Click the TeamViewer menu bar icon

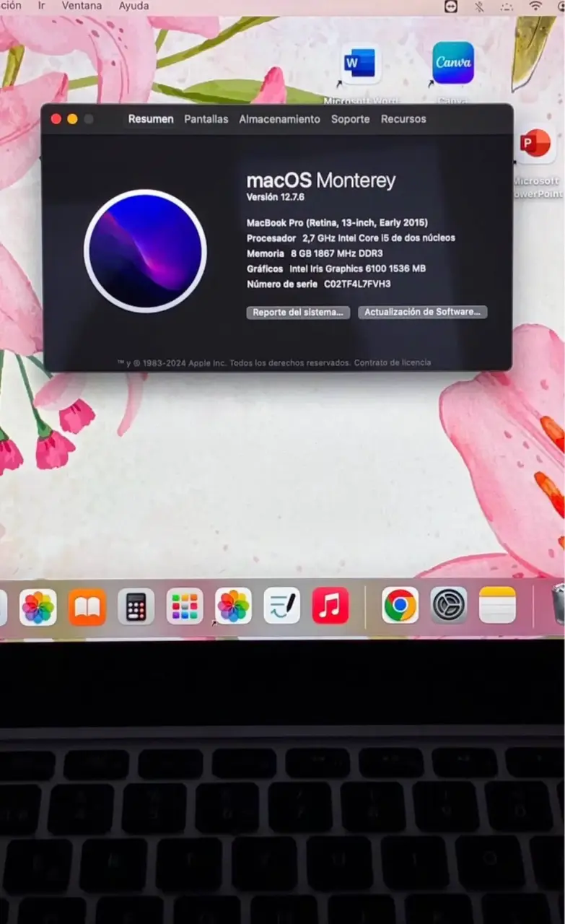452,6
